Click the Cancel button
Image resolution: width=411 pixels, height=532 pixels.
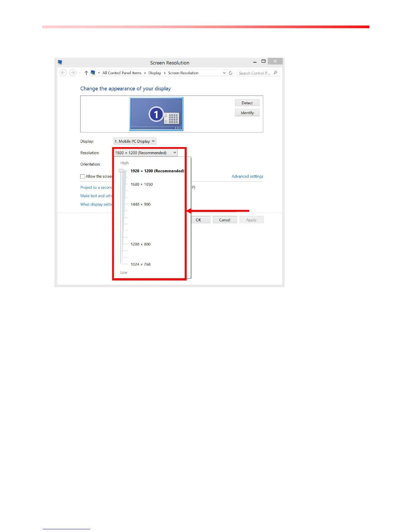click(x=225, y=220)
